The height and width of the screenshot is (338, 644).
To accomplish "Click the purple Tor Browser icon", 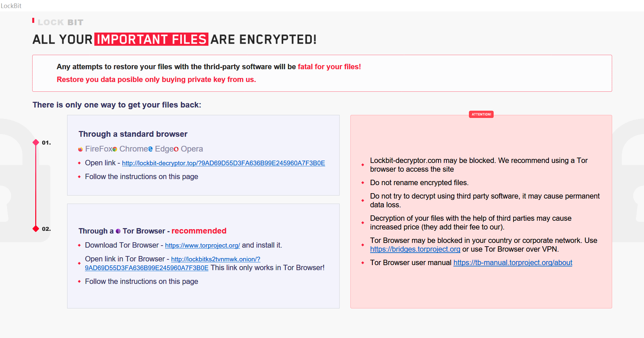I will 118,231.
